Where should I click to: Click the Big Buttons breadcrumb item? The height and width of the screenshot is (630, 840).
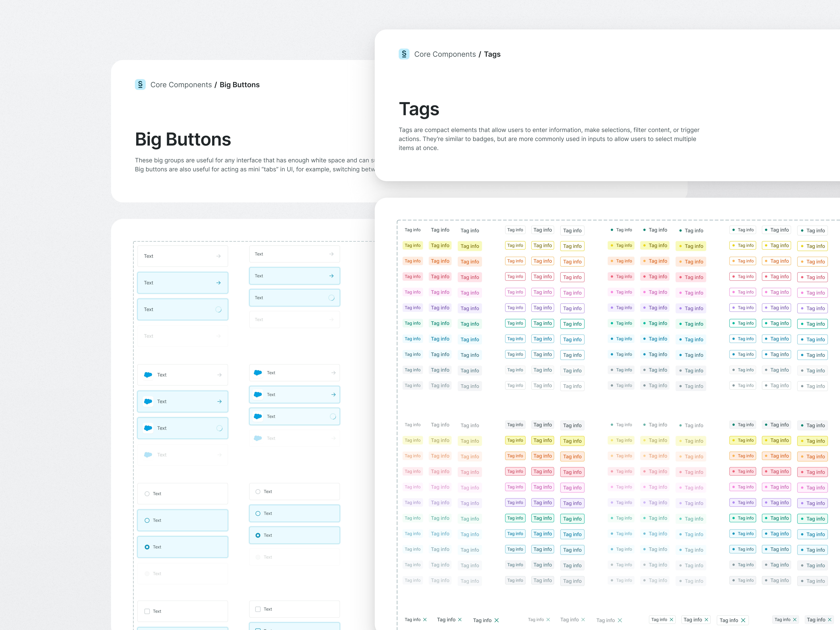tap(240, 85)
